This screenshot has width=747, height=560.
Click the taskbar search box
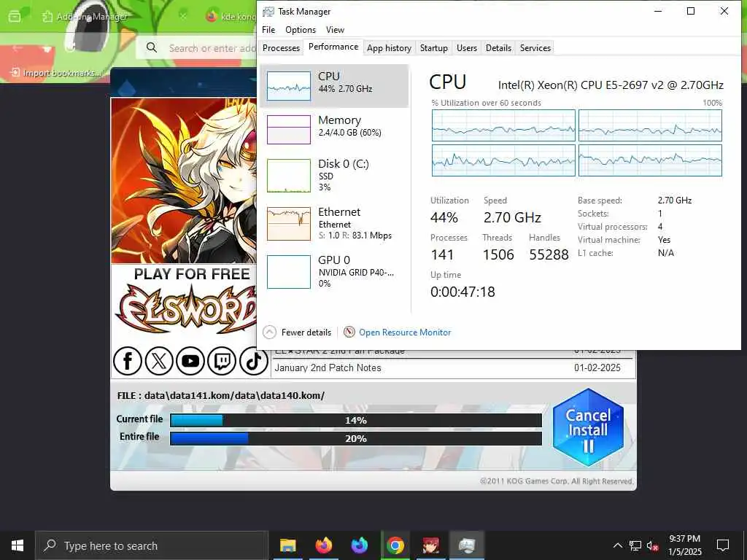coord(152,545)
